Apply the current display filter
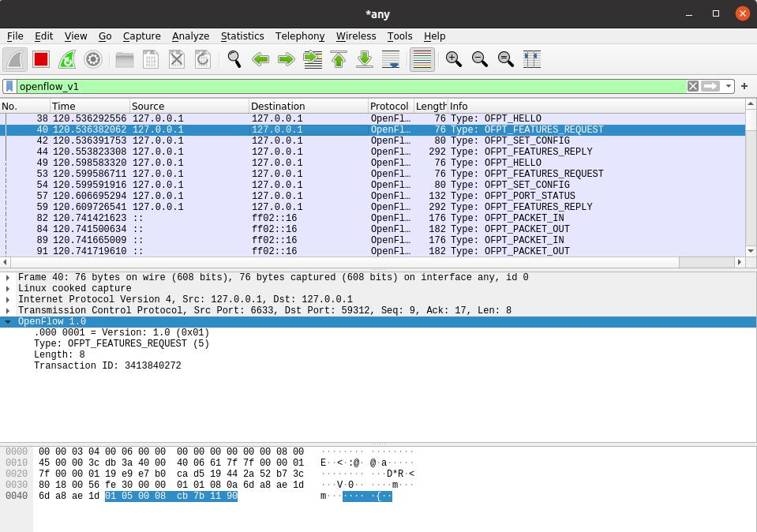 click(x=708, y=85)
